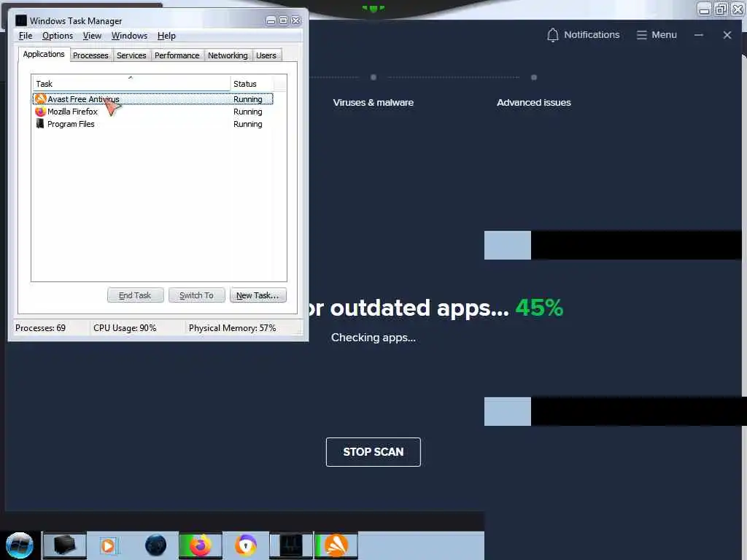Switch to the Users tab
Image resolution: width=747 pixels, height=560 pixels.
(266, 55)
